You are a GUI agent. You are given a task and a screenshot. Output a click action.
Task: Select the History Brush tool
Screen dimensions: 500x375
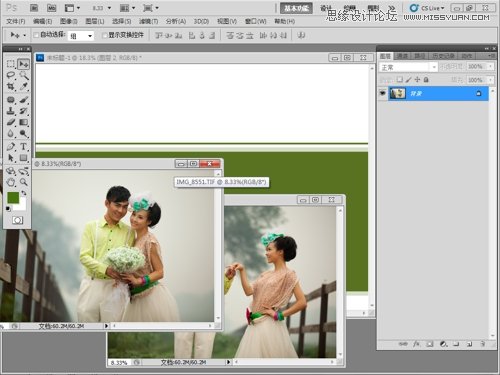(23, 111)
